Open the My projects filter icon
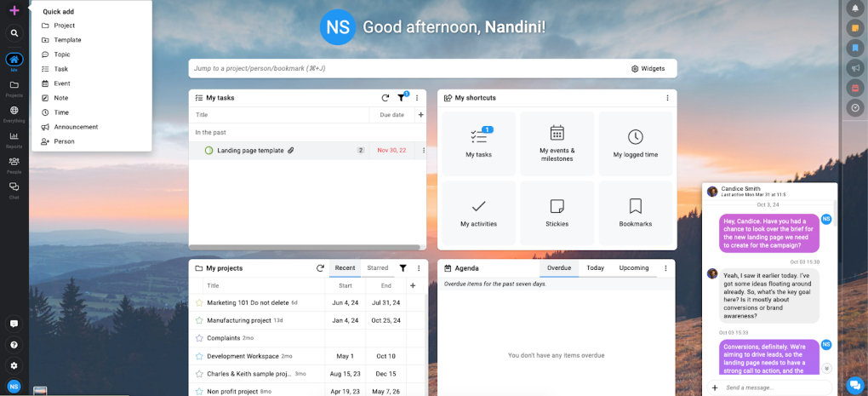This screenshot has height=396, width=868. [x=403, y=268]
